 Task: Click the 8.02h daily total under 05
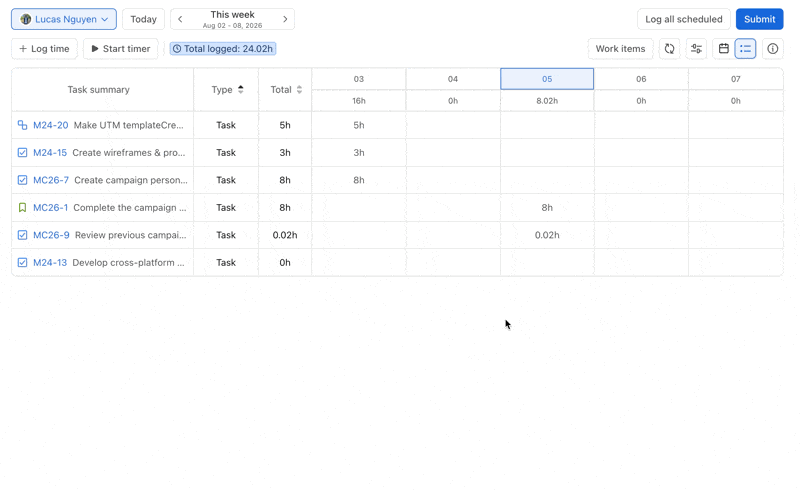(x=547, y=101)
